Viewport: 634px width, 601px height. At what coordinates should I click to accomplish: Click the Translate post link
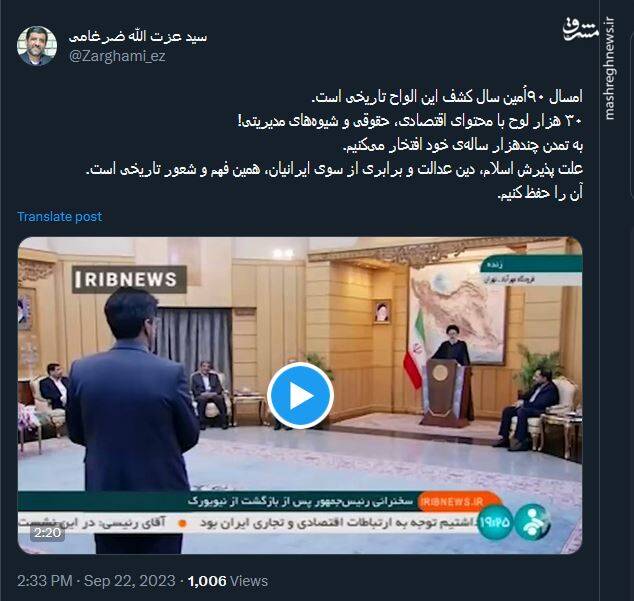coord(59,216)
